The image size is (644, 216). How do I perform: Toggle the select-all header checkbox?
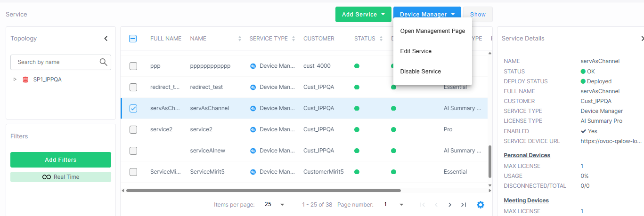[133, 39]
